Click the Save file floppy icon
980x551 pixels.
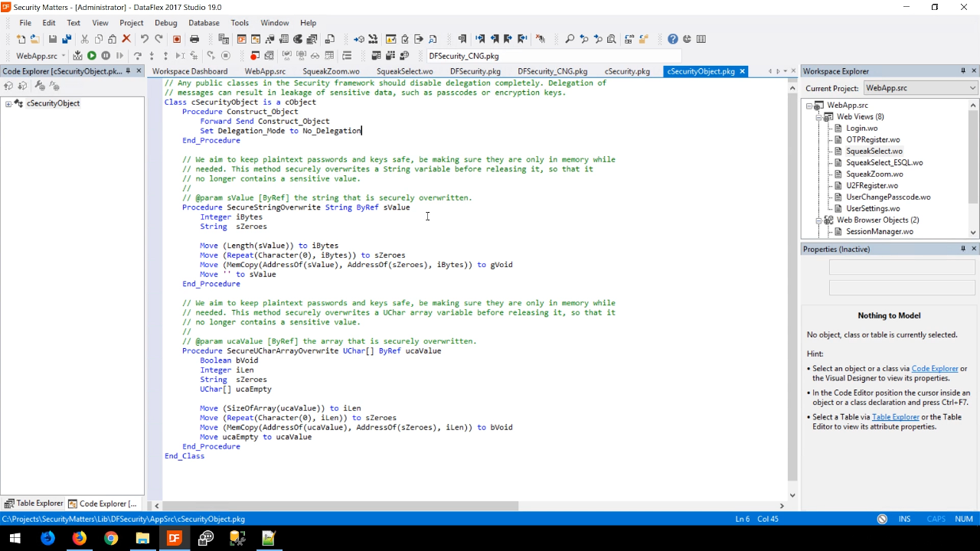click(52, 39)
